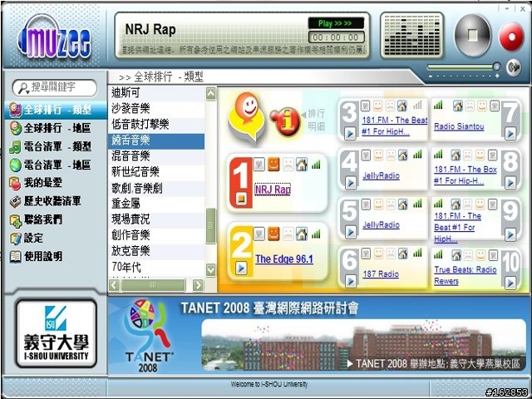The height and width of the screenshot is (399, 532).
Task: Open 設定 settings
Action: point(27,238)
